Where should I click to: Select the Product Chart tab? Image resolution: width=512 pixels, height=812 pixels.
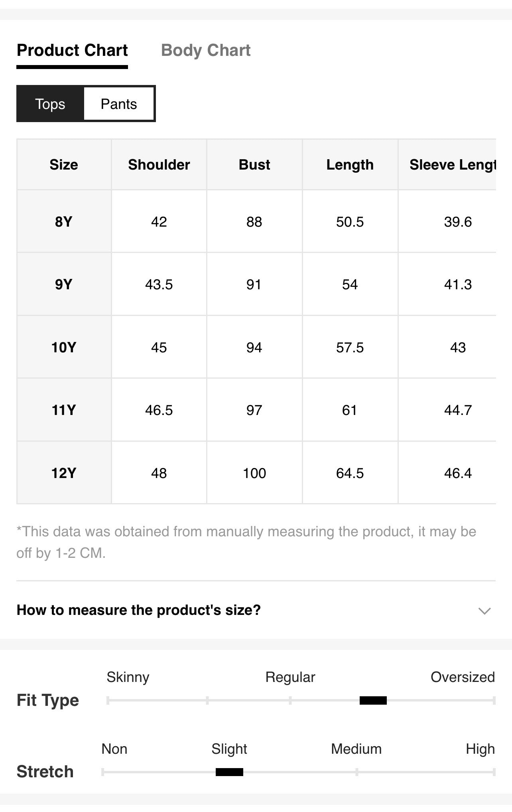click(72, 50)
